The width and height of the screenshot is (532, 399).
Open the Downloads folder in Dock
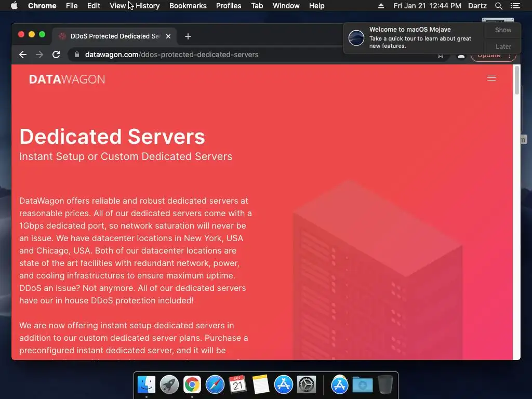[x=362, y=385]
